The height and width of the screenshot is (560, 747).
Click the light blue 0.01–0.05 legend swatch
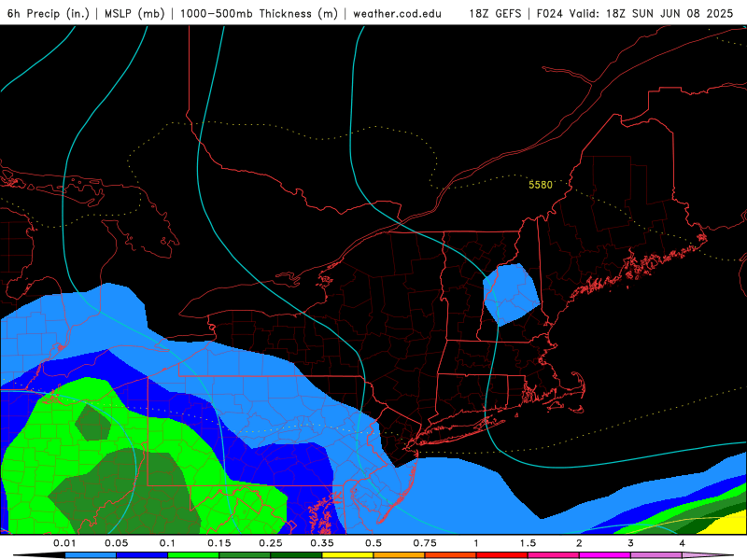[x=91, y=555]
